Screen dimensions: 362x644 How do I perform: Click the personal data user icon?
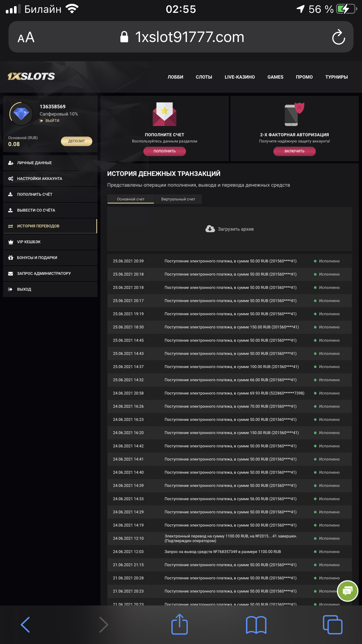(x=11, y=163)
